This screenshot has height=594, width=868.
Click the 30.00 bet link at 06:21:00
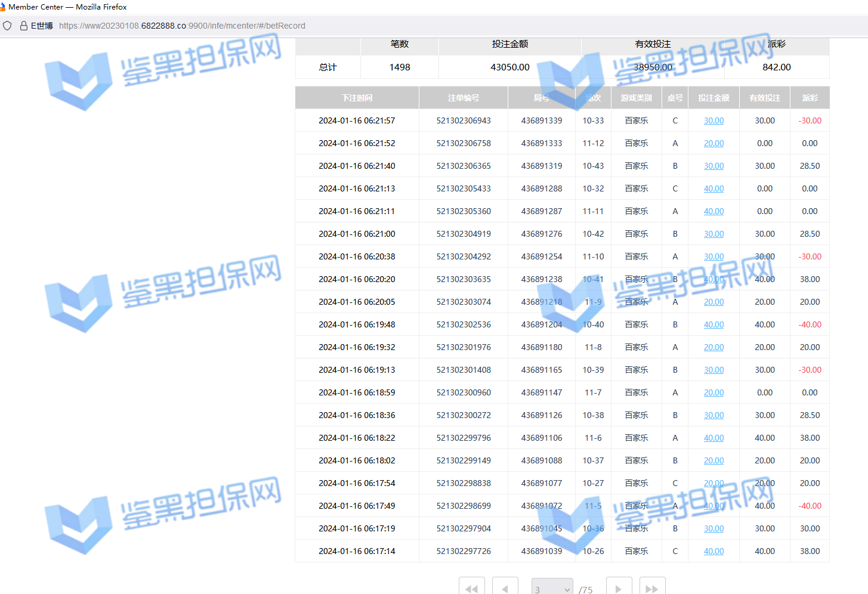(x=713, y=234)
